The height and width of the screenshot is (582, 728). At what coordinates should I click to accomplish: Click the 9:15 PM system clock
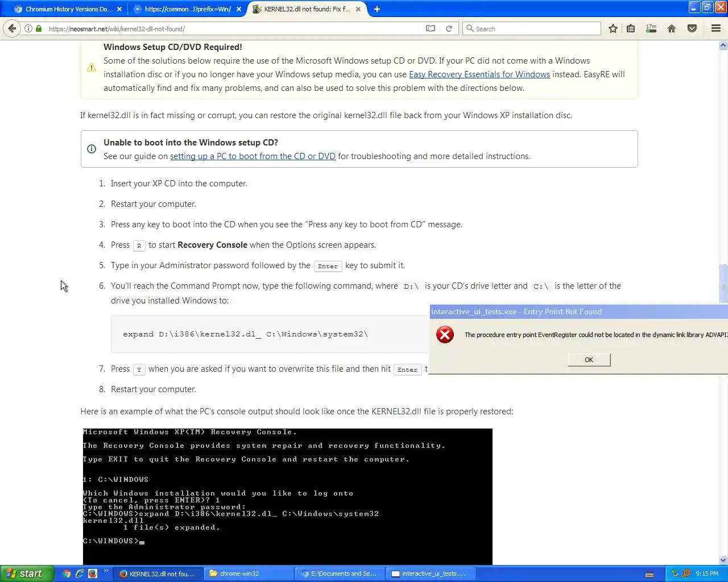(707, 574)
